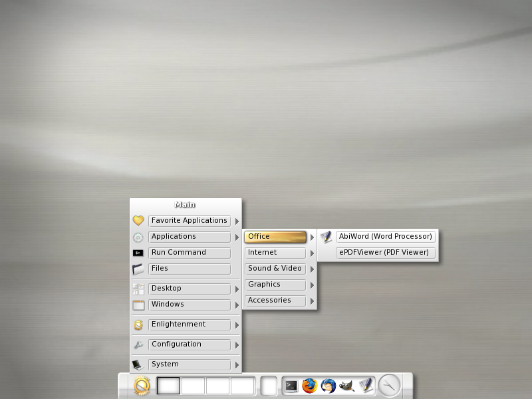Switch to first virtual desktop in pager
Screen dimensions: 532x399
(x=168, y=386)
